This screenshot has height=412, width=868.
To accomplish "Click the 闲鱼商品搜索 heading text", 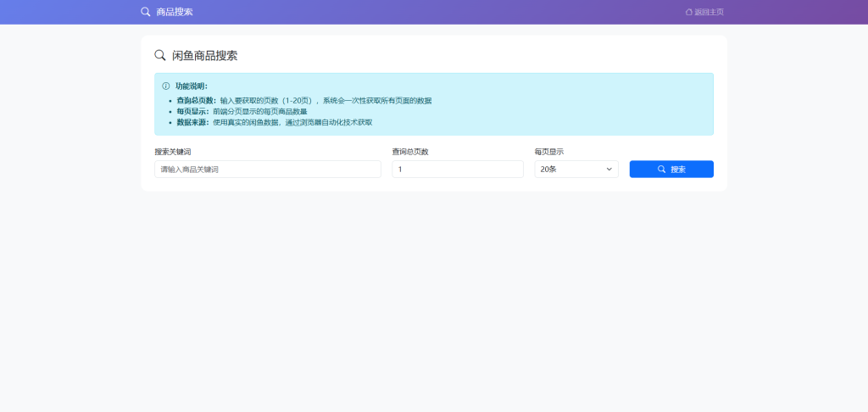I will click(x=205, y=55).
